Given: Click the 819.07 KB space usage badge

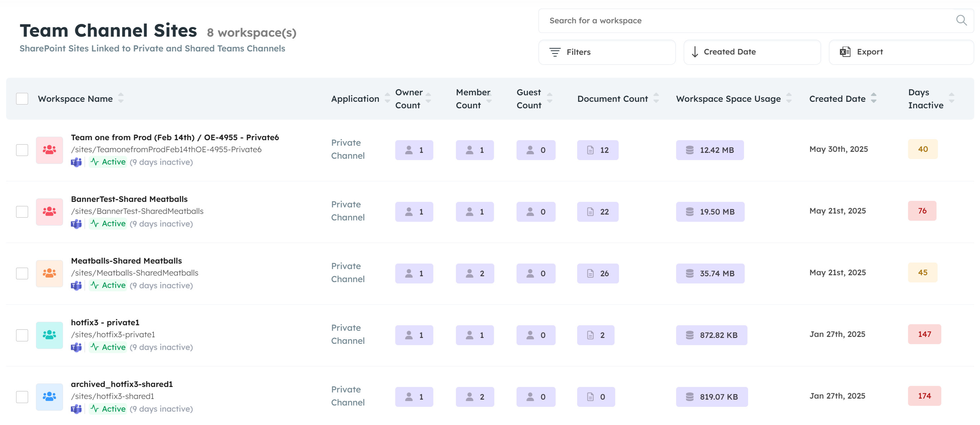Looking at the screenshot, I should [712, 397].
